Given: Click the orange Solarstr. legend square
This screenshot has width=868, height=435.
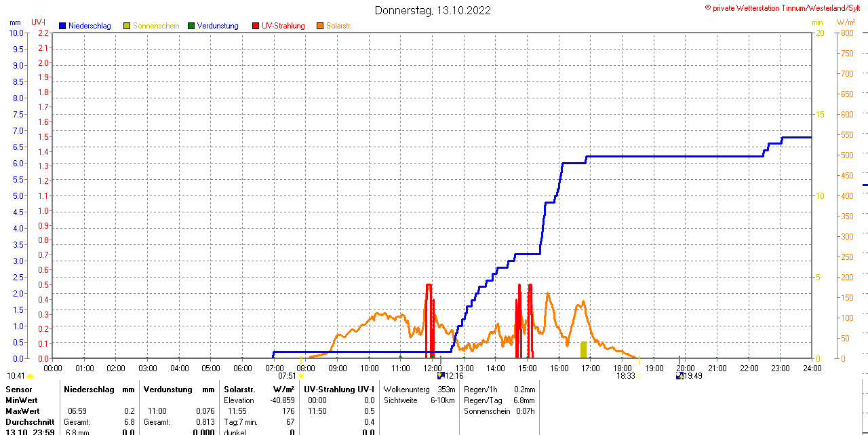Looking at the screenshot, I should 320,26.
